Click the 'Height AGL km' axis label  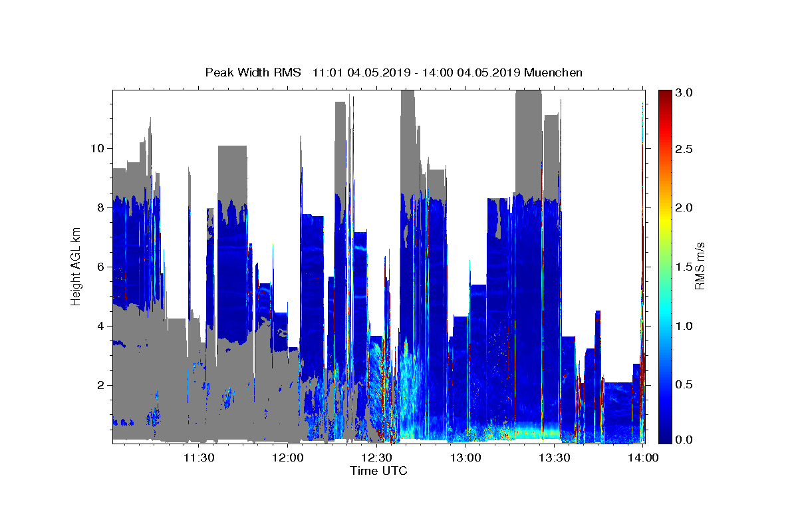click(x=76, y=267)
